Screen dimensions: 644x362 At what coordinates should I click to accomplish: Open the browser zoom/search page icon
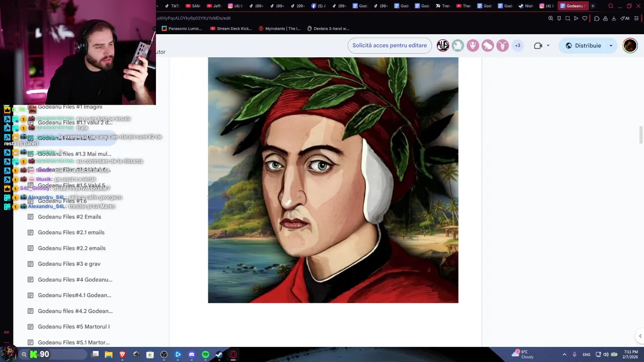550,18
